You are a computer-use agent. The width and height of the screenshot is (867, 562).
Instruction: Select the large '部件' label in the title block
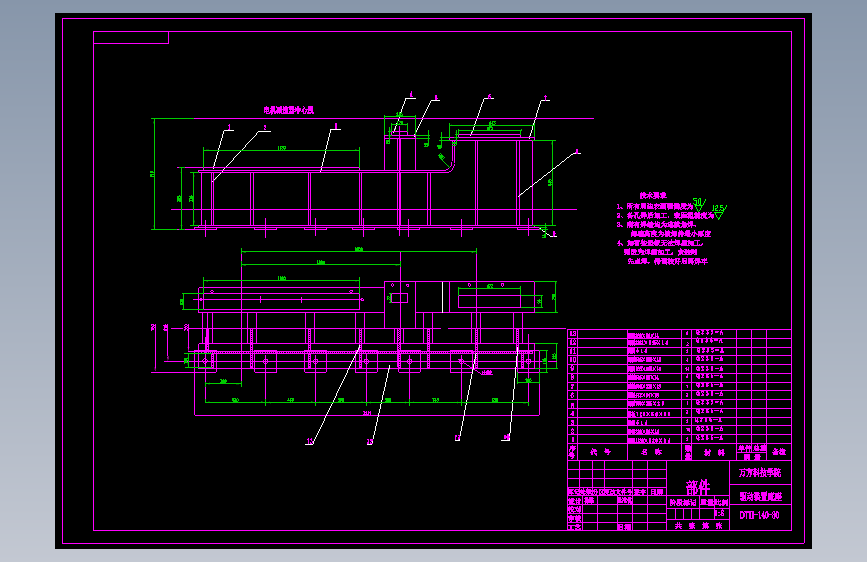click(x=698, y=487)
